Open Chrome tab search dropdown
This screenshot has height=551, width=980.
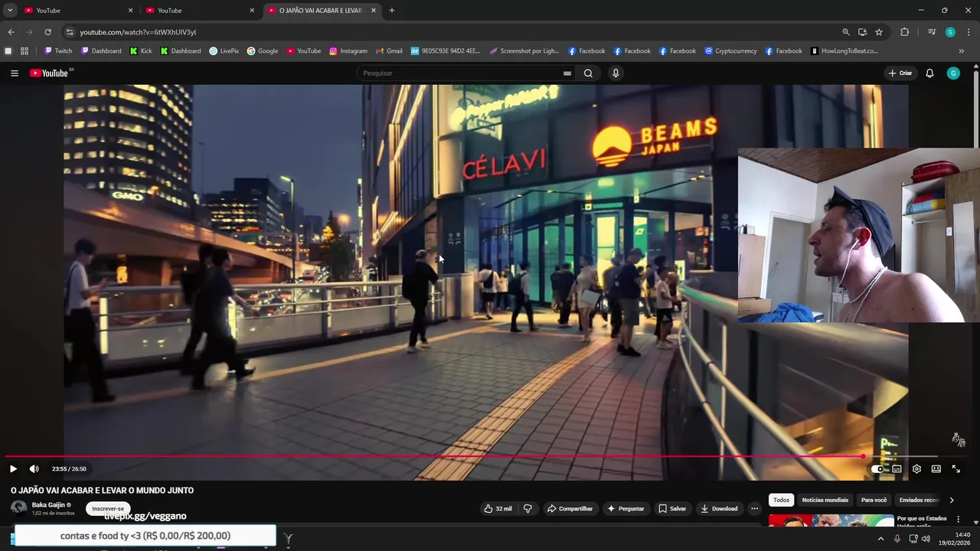click(x=10, y=10)
